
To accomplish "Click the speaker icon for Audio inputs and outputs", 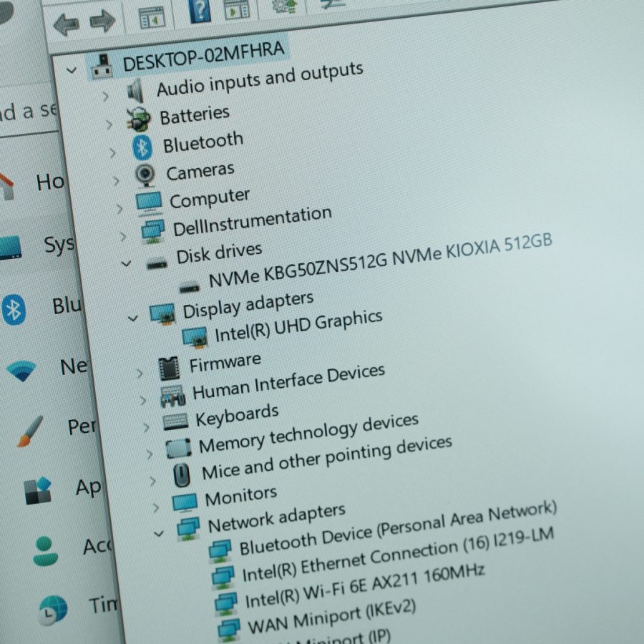I will tap(135, 91).
